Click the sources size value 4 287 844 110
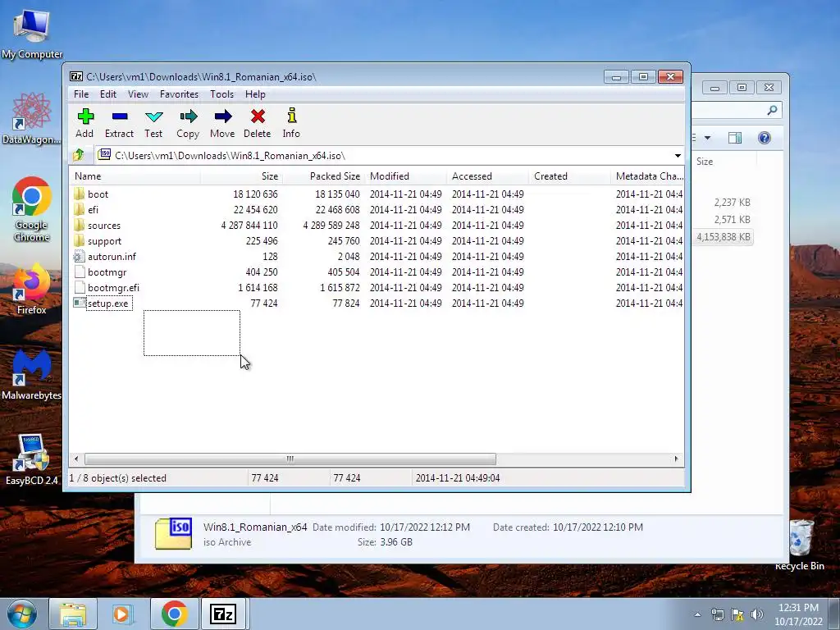This screenshot has width=840, height=630. pos(249,225)
